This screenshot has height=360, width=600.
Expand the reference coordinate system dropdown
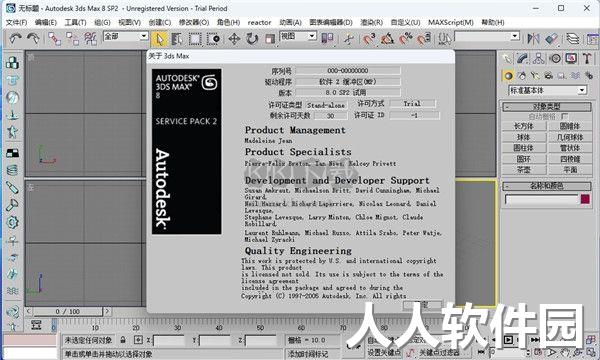(x=298, y=36)
